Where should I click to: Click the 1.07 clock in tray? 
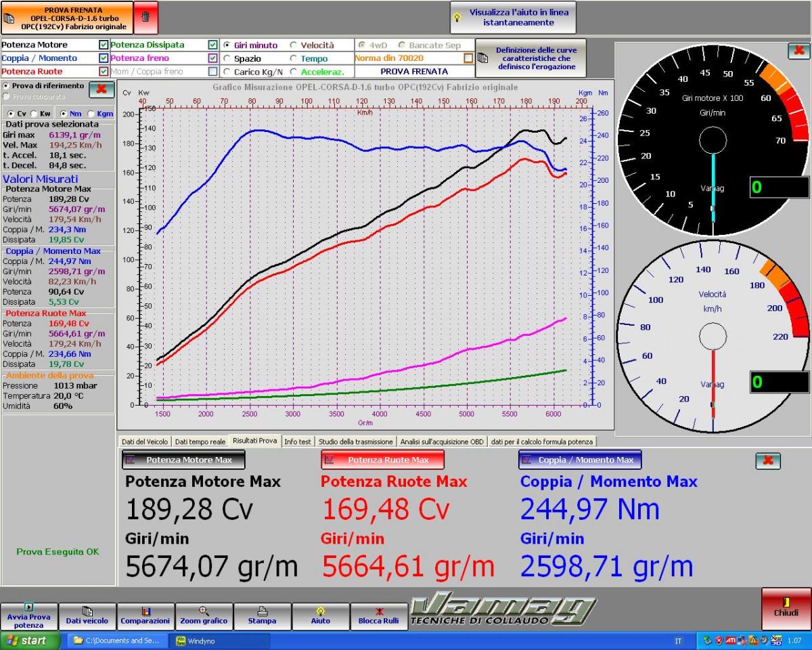pos(794,641)
